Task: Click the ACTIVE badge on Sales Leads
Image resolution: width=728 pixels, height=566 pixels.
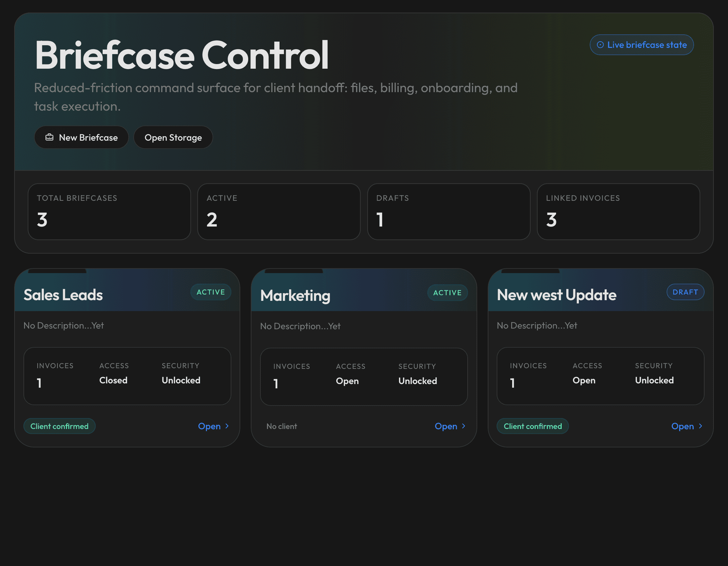Action: click(x=211, y=292)
